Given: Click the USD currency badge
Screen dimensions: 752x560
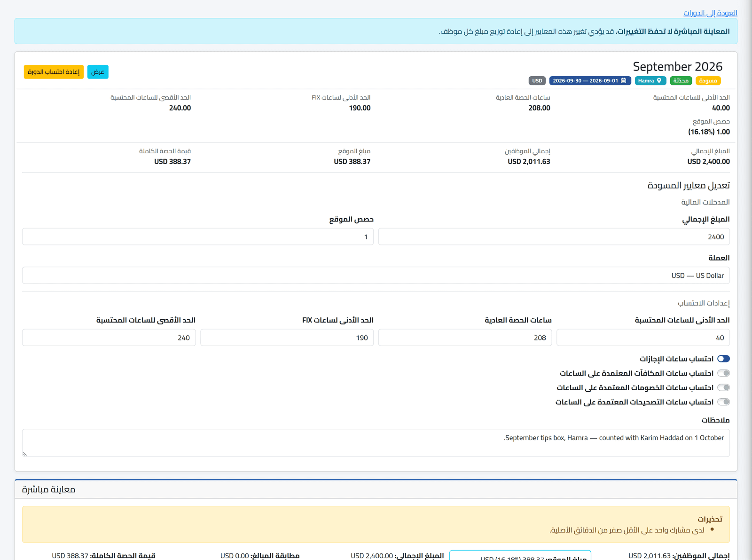Looking at the screenshot, I should tap(537, 81).
